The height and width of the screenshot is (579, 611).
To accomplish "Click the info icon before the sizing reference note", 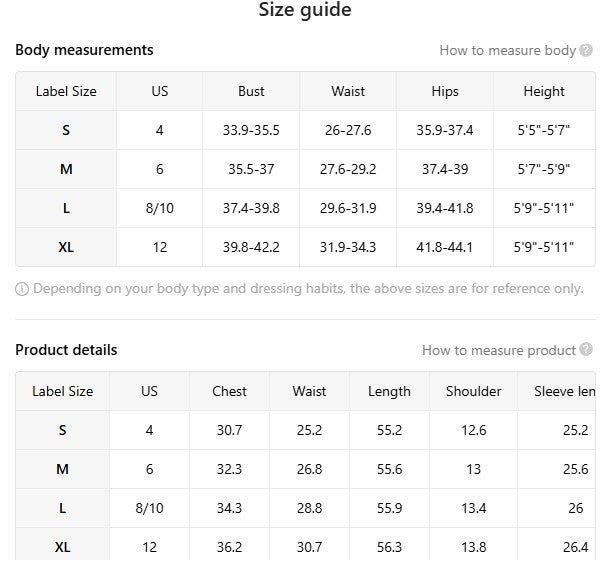I will [22, 289].
